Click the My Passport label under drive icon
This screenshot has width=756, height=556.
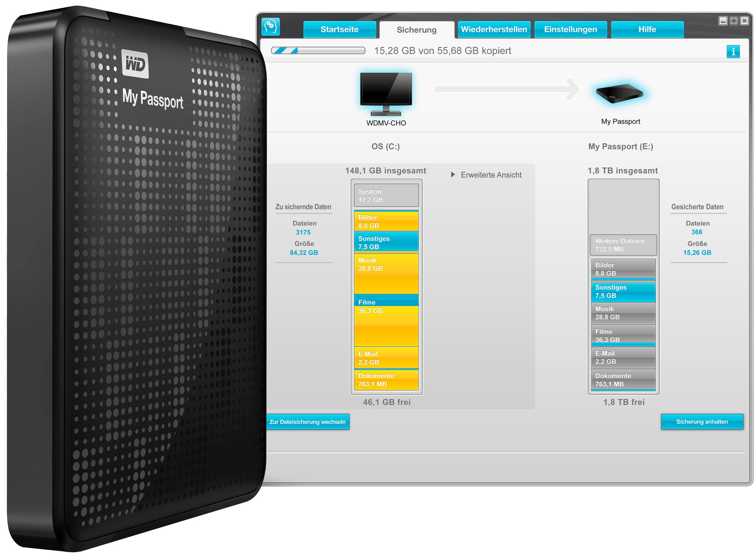point(621,121)
